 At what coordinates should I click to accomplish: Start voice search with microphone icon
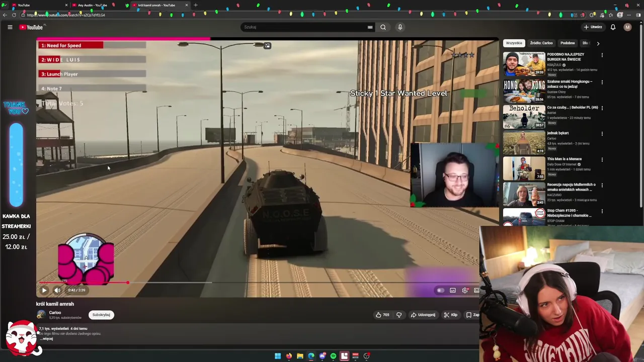point(400,27)
